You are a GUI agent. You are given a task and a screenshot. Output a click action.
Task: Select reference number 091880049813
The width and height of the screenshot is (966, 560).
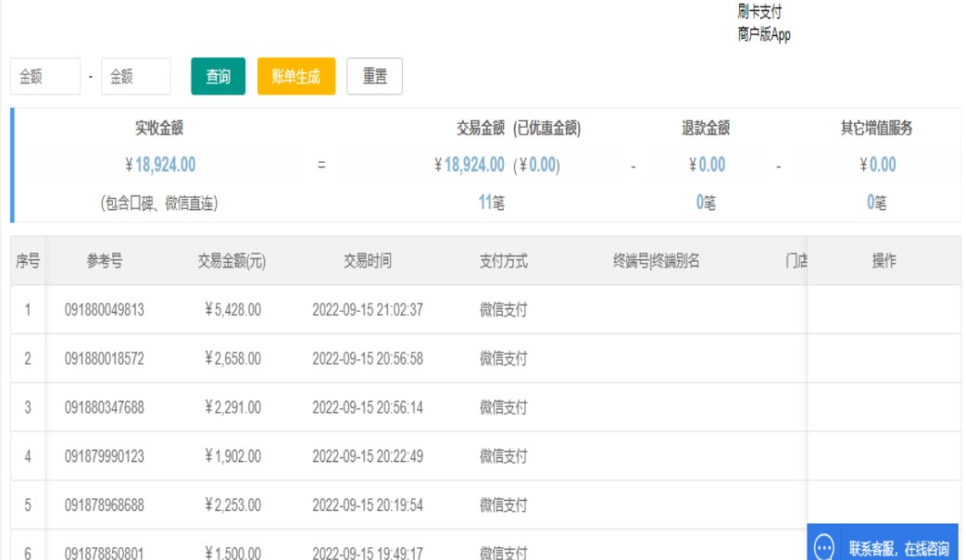tap(105, 310)
